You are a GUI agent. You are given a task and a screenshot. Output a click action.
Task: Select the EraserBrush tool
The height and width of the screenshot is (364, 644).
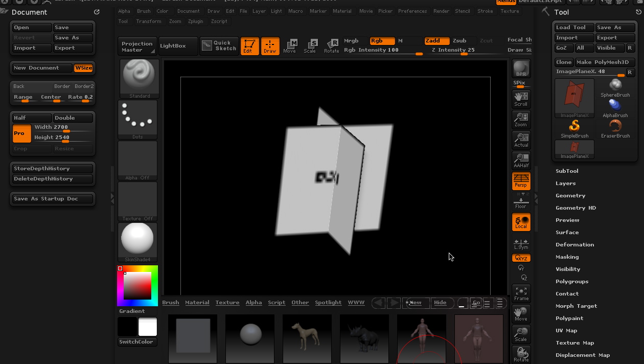click(615, 129)
